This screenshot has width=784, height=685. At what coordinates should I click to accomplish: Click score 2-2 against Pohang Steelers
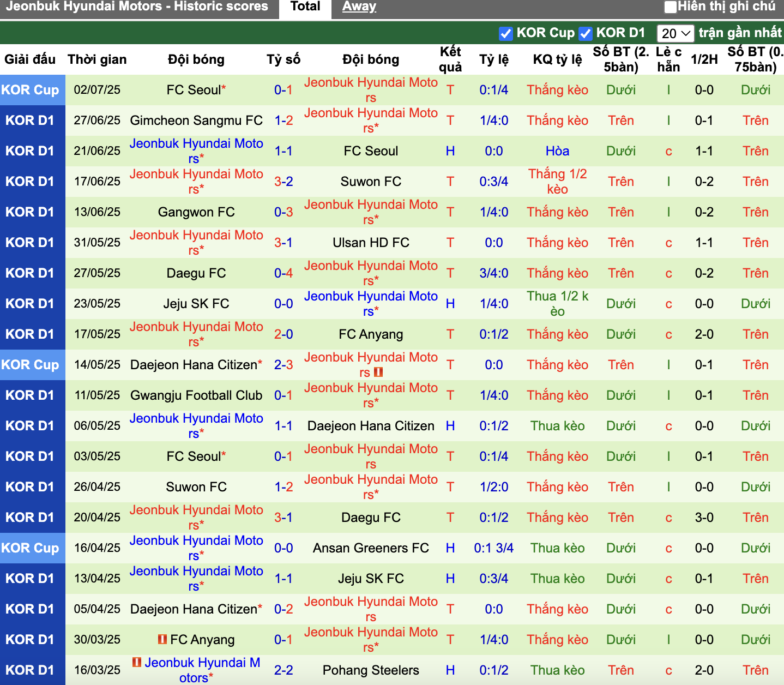[x=284, y=670]
